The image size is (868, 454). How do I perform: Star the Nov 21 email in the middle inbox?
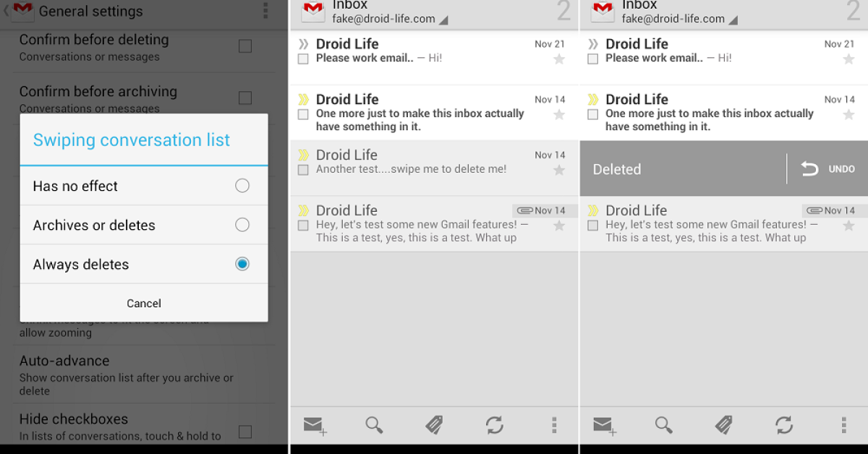pos(559,59)
